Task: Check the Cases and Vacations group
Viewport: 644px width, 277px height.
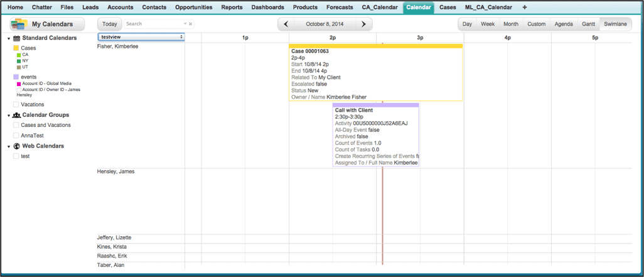Action: [16, 126]
